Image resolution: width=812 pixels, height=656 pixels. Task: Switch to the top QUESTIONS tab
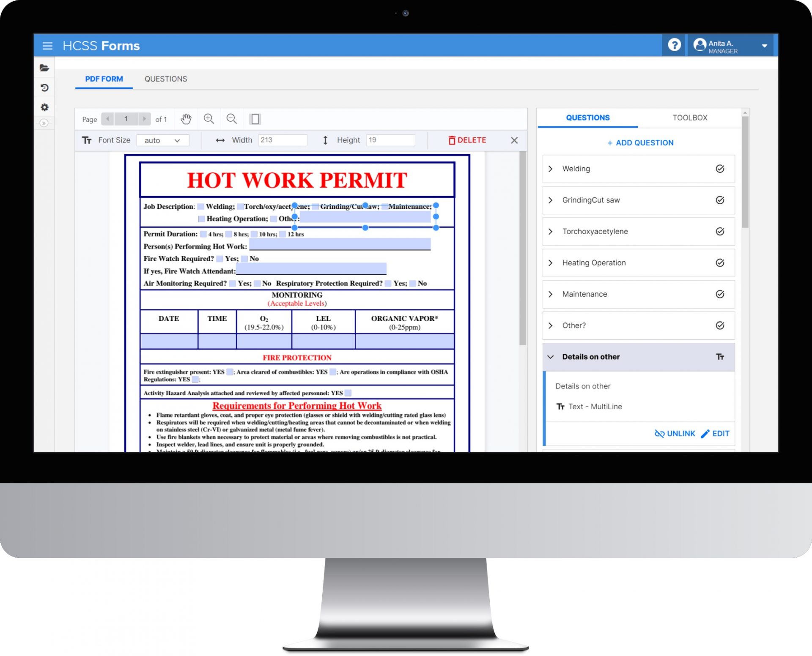click(165, 79)
